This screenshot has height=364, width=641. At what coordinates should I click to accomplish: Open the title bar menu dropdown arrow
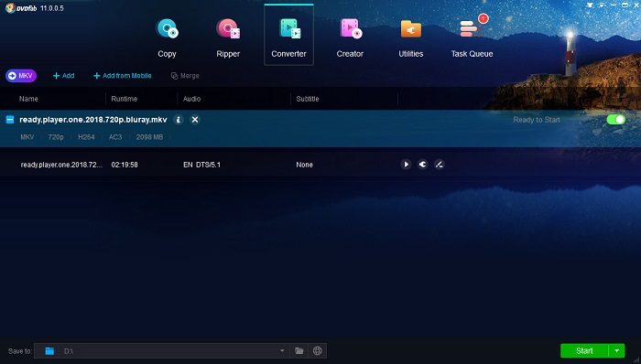point(602,5)
